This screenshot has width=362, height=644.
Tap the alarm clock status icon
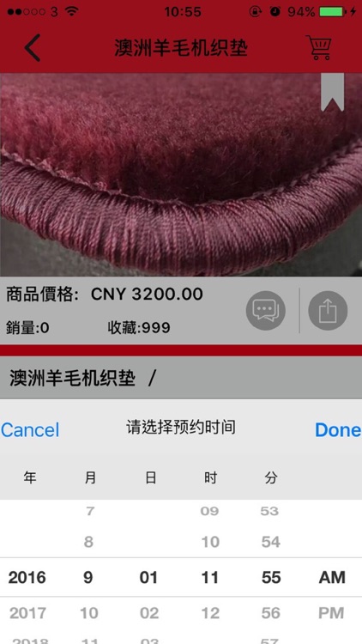275,11
